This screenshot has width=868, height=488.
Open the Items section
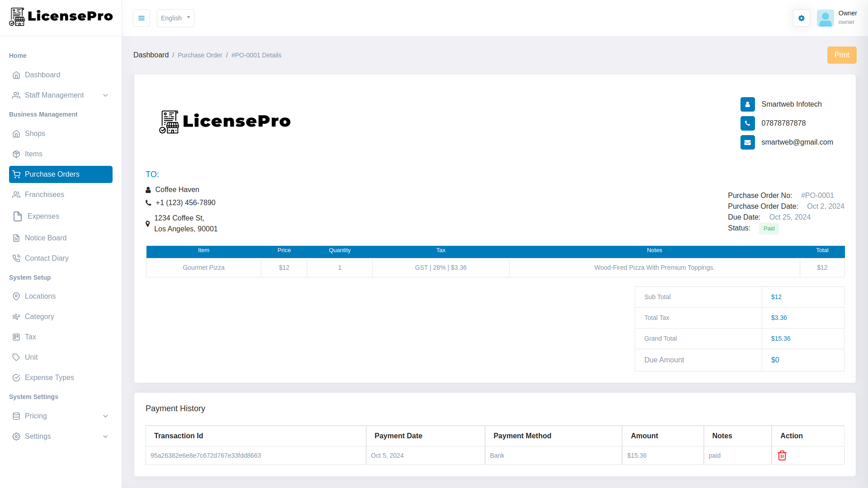tap(33, 154)
